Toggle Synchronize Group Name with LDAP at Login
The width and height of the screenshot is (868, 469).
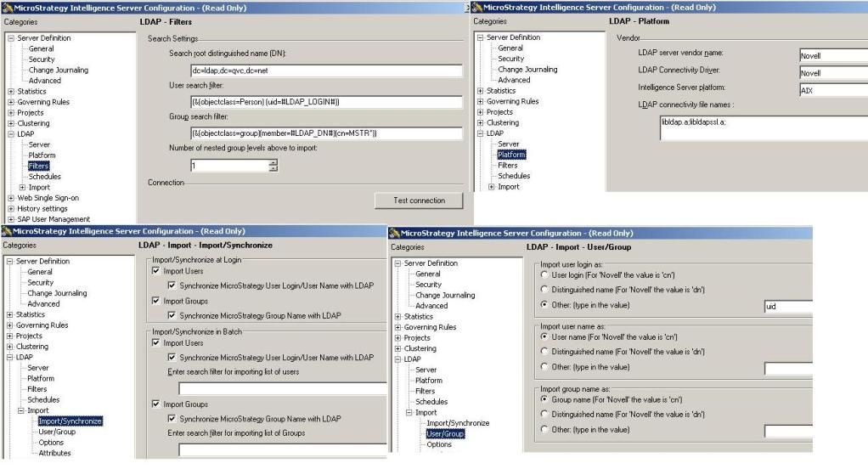[x=172, y=315]
